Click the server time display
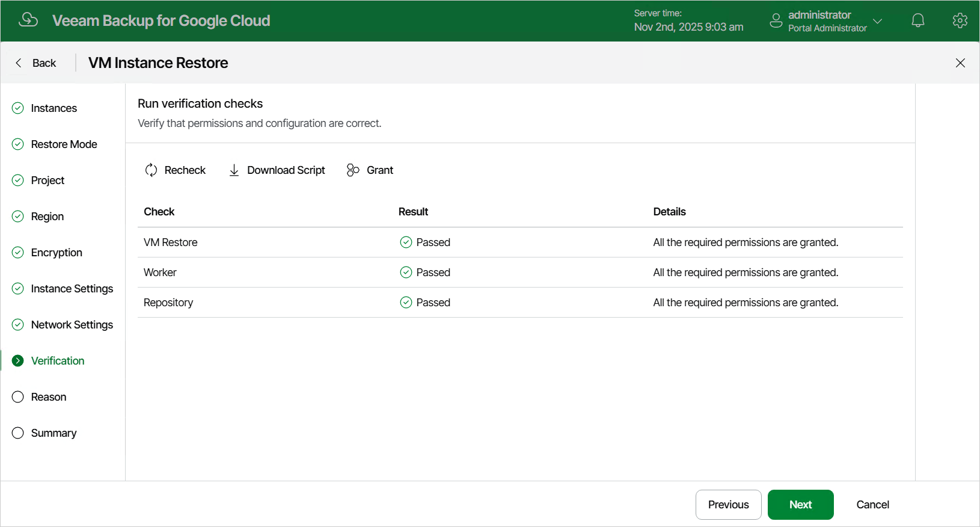The height and width of the screenshot is (527, 980). tap(688, 20)
